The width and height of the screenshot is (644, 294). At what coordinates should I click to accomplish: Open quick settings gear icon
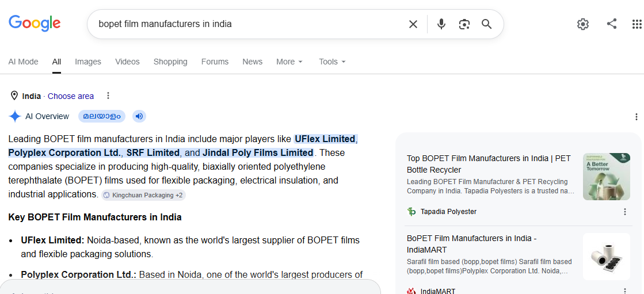(583, 24)
